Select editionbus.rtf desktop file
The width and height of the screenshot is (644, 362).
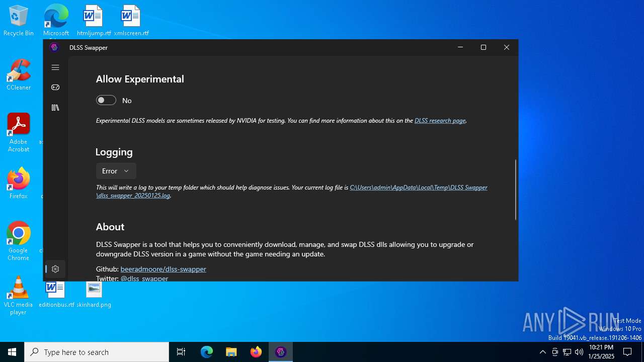tap(56, 294)
